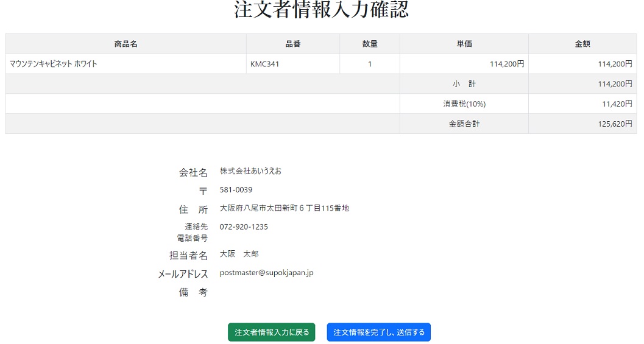Select contact name 大阪 太郎
Viewport: 644px width, 344px height.
click(239, 254)
